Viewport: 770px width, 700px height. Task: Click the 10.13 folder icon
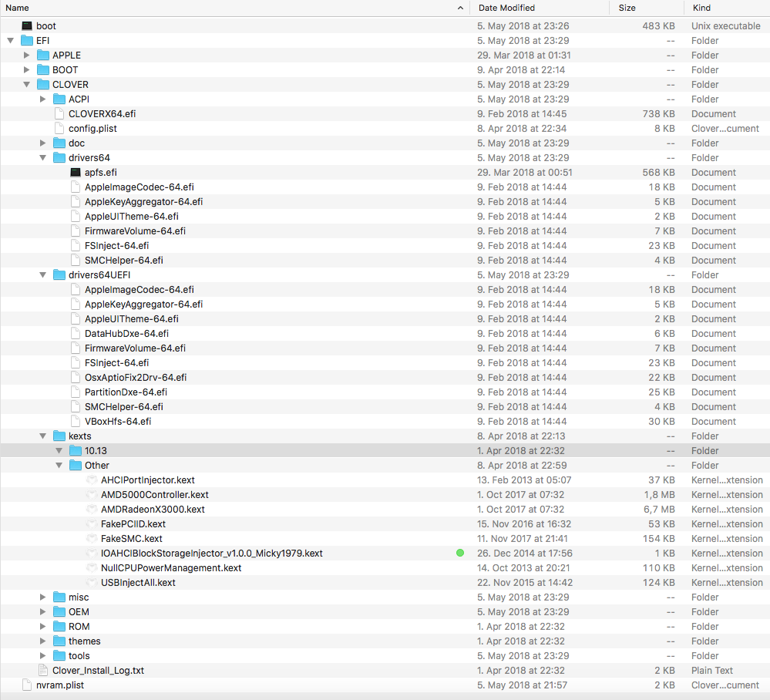pyautogui.click(x=76, y=450)
